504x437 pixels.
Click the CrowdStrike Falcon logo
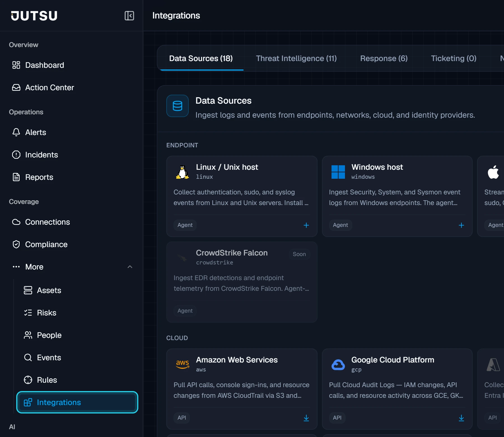click(182, 258)
